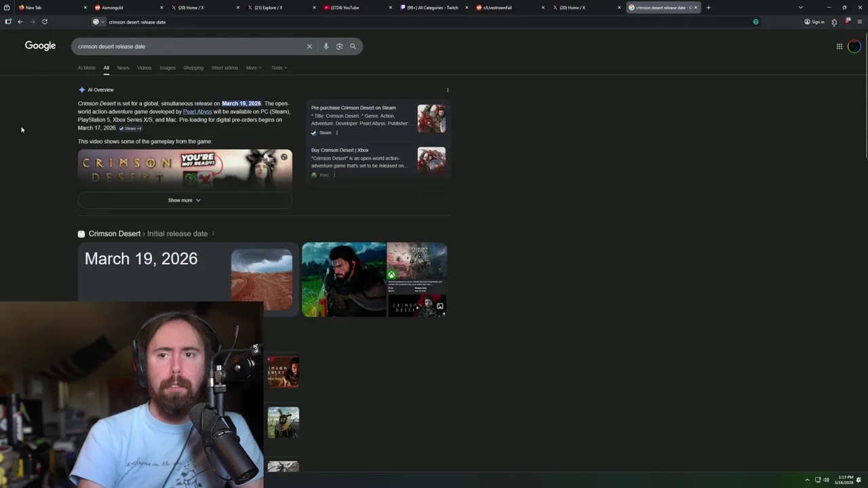Open the browser extensions icon
This screenshot has width=868, height=488.
pos(834,22)
